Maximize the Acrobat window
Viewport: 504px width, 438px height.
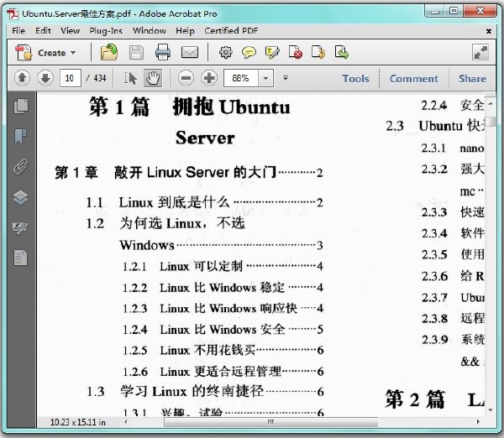tap(454, 11)
